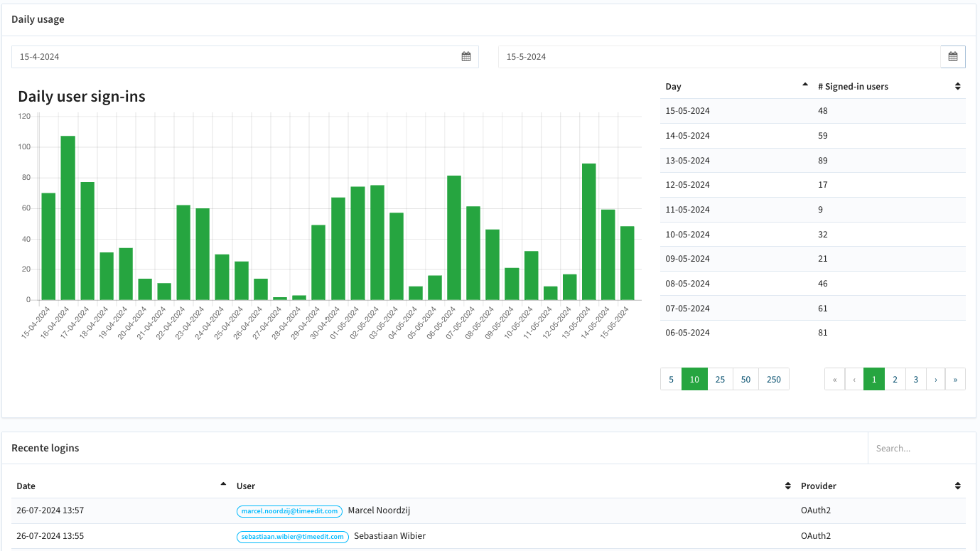Click table row 06-05-2024
Image resolution: width=980 pixels, height=551 pixels.
(813, 333)
